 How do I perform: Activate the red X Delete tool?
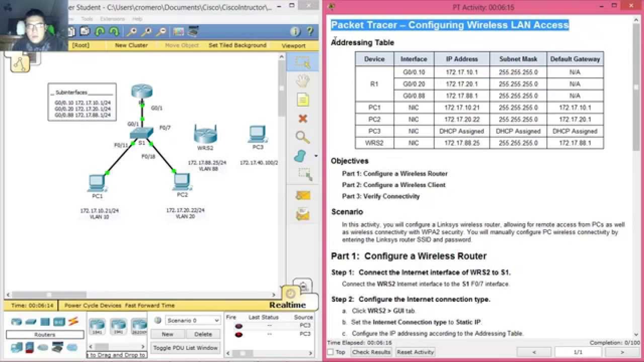pyautogui.click(x=302, y=119)
